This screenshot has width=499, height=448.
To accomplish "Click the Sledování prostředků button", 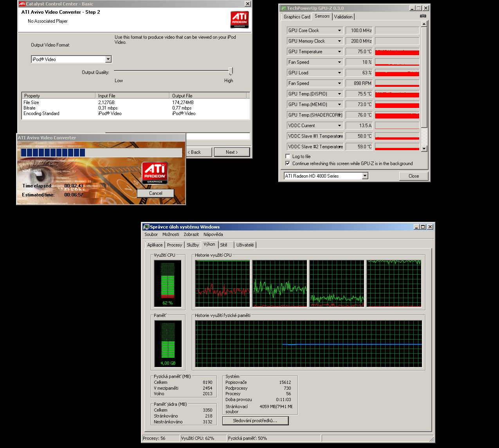I will tap(255, 421).
